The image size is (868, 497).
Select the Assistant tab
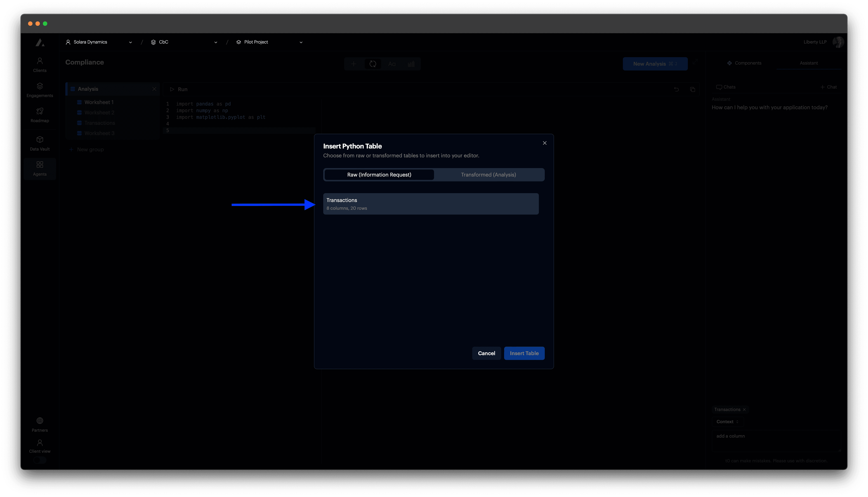pos(809,63)
